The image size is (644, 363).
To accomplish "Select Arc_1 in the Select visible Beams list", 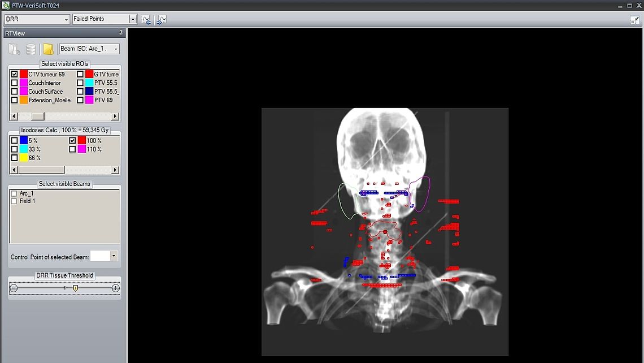I will tap(14, 193).
